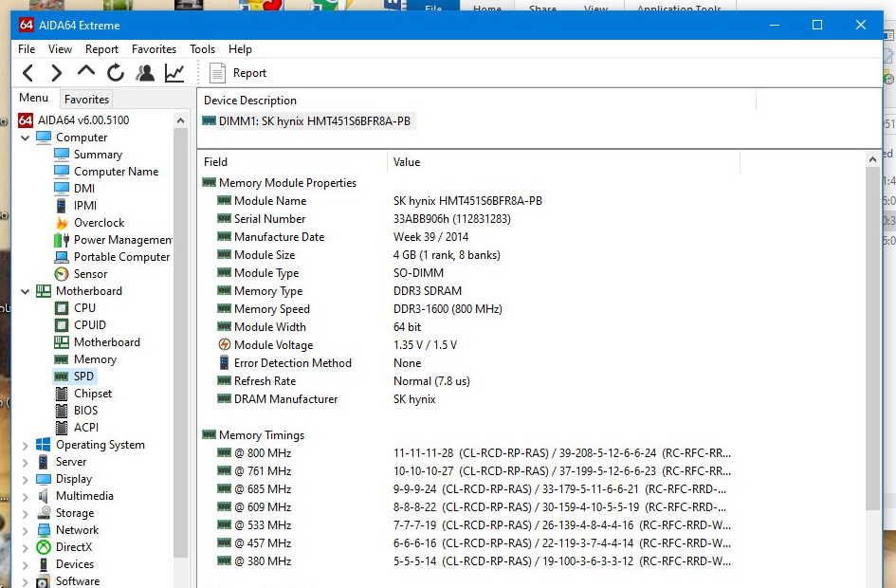896x588 pixels.
Task: Select the Summary icon in tree
Action: pyautogui.click(x=62, y=155)
